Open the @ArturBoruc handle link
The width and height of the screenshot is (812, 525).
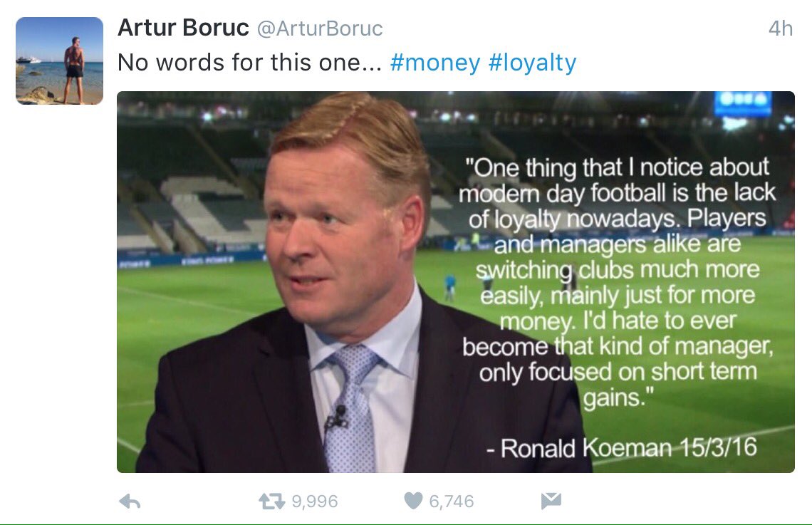tap(320, 28)
